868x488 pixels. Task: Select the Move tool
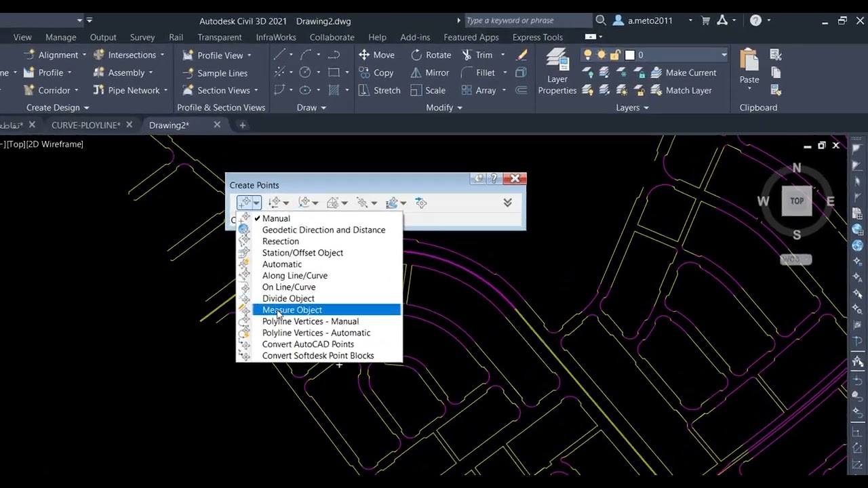click(376, 55)
